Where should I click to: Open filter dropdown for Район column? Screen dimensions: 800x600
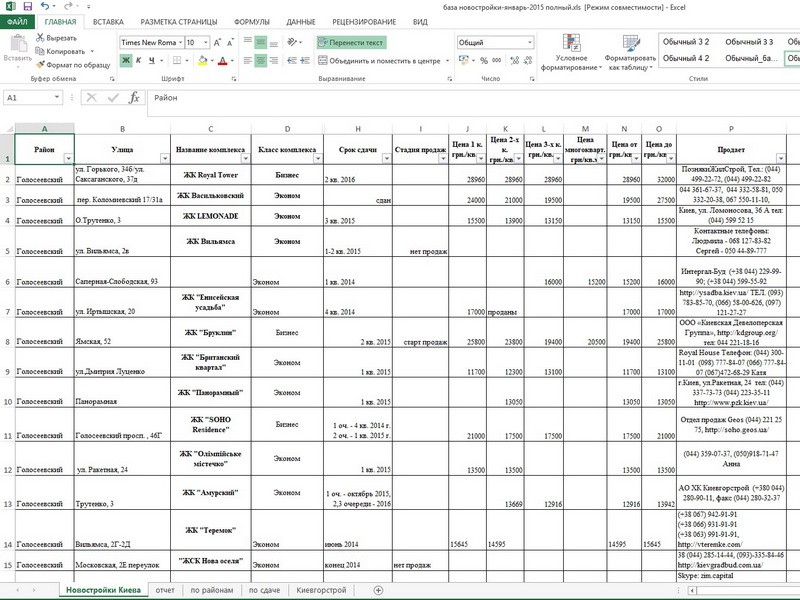68,159
